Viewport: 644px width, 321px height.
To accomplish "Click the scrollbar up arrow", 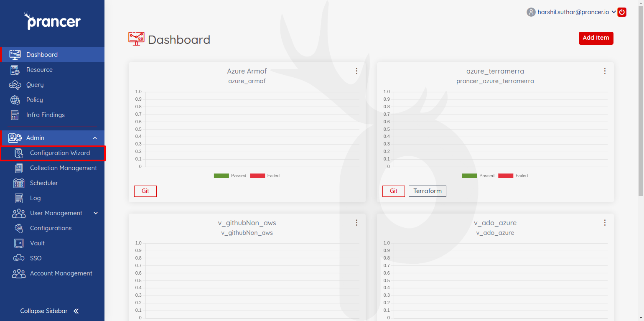I will pos(641,3).
